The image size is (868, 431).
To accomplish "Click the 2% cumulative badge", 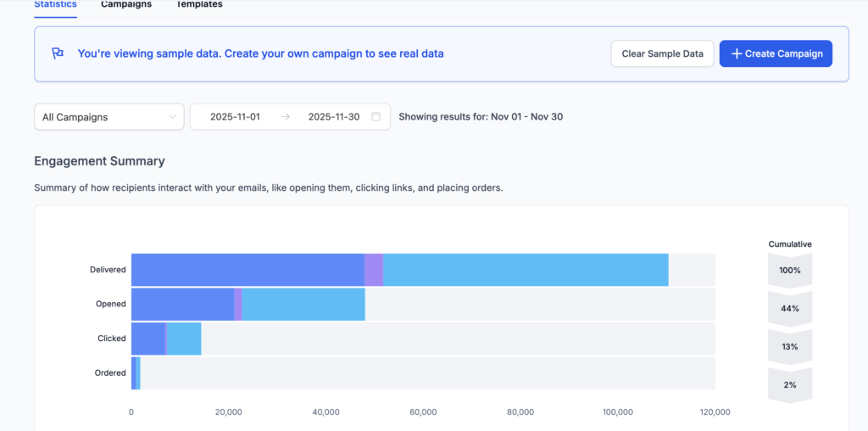I will pyautogui.click(x=790, y=385).
